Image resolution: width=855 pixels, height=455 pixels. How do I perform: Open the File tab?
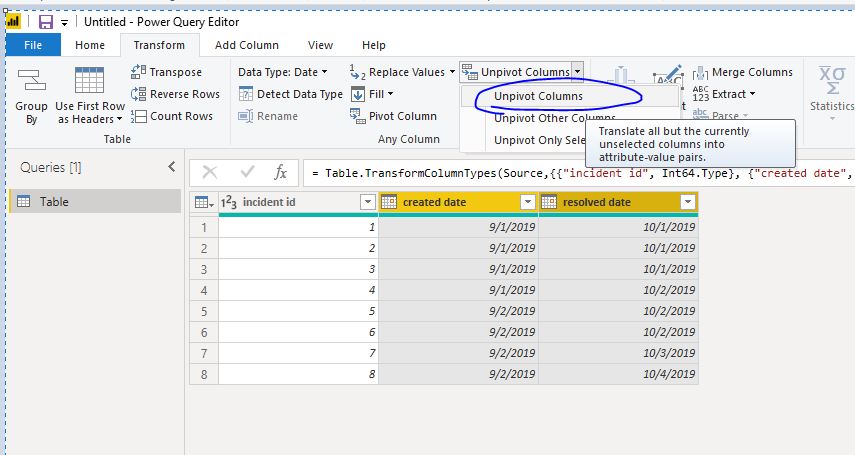[33, 45]
